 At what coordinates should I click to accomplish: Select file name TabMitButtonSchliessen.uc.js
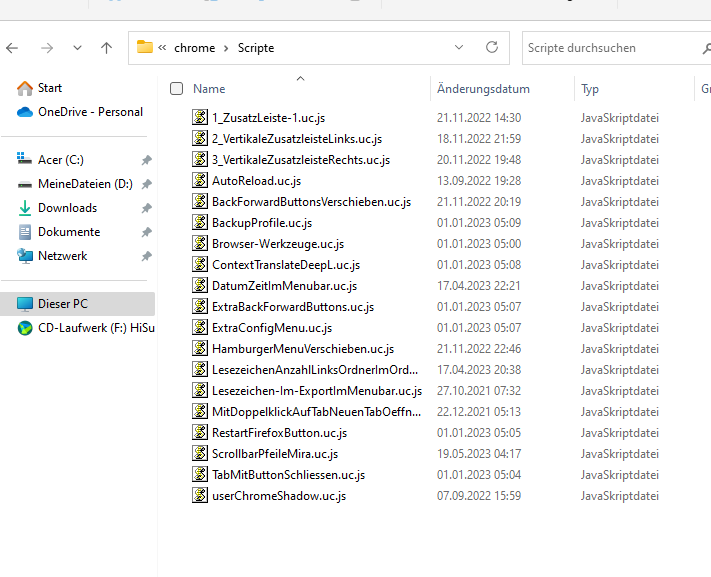tap(288, 475)
